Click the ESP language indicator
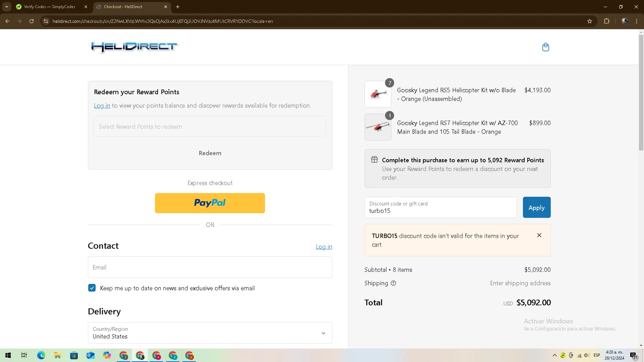Image resolution: width=644 pixels, height=362 pixels. click(x=597, y=356)
